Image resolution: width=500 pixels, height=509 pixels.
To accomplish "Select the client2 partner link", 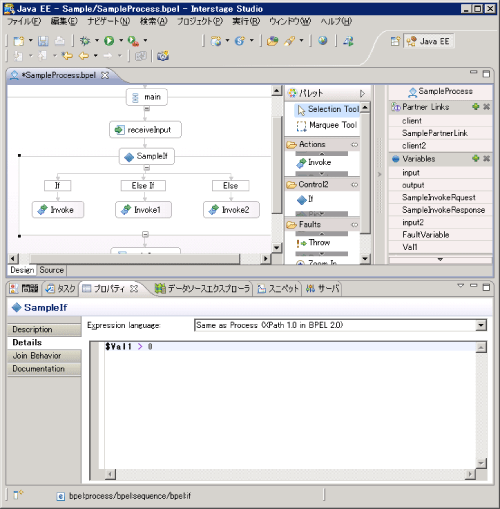I will tap(440, 146).
